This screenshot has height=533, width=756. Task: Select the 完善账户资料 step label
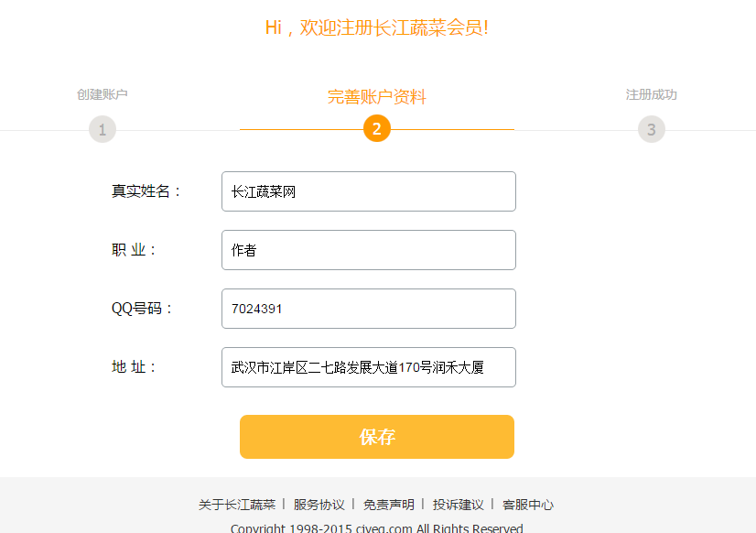[377, 96]
